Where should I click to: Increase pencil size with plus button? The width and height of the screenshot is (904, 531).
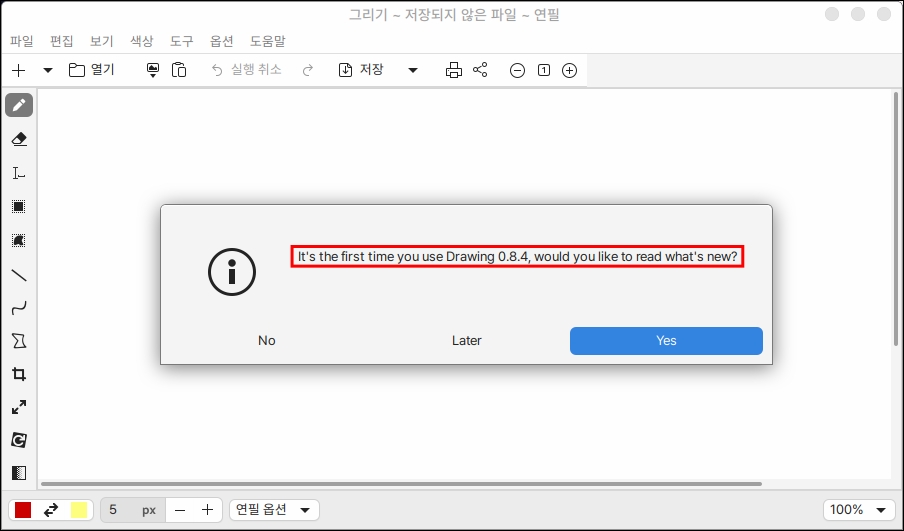pos(207,510)
